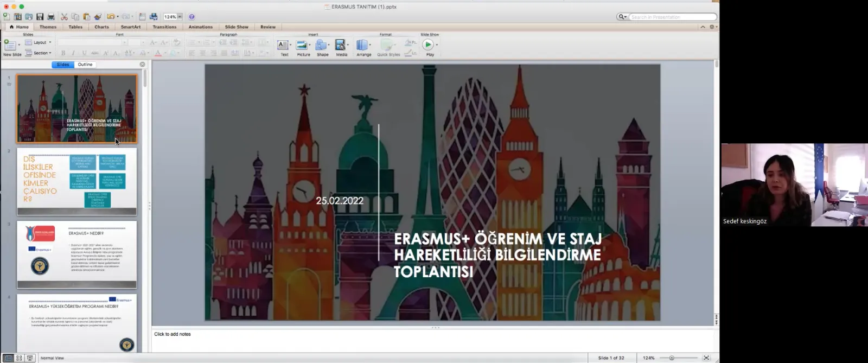This screenshot has width=868, height=363.
Task: Insert a Shape from the ribbon
Action: (x=322, y=47)
